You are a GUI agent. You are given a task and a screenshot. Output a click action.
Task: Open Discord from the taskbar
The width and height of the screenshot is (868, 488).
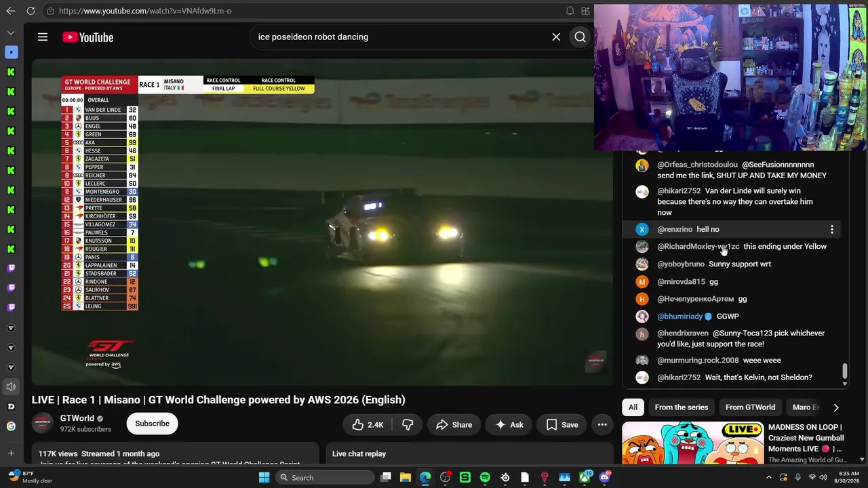pyautogui.click(x=604, y=477)
